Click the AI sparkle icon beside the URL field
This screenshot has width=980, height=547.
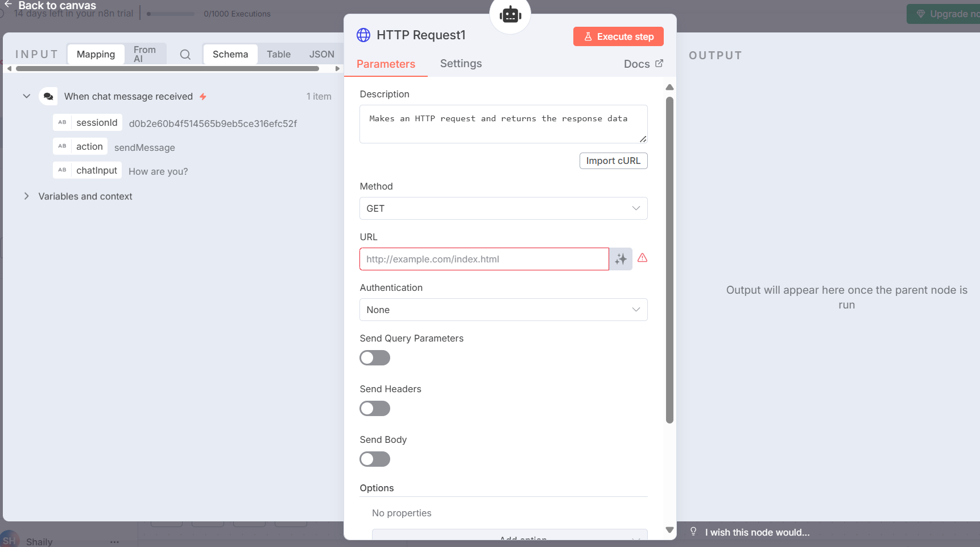tap(621, 259)
